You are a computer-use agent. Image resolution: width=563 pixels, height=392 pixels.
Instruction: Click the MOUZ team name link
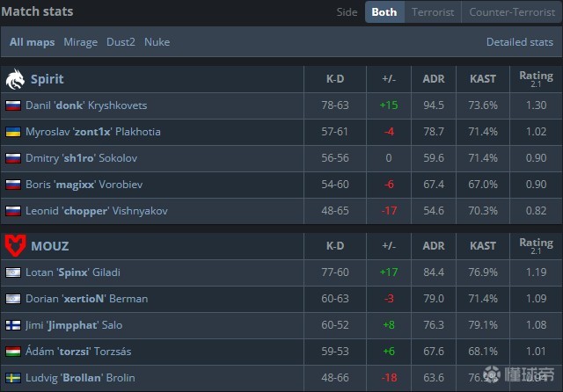click(49, 246)
